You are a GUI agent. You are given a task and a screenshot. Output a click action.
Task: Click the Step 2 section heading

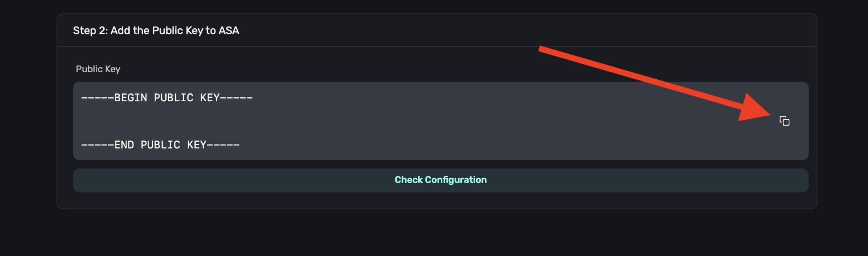(156, 31)
